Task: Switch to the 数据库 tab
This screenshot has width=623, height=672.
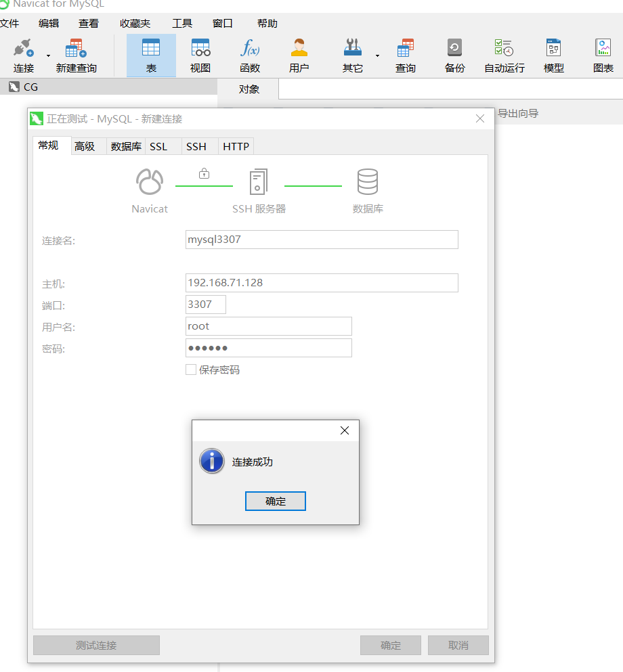Action: pyautogui.click(x=126, y=147)
